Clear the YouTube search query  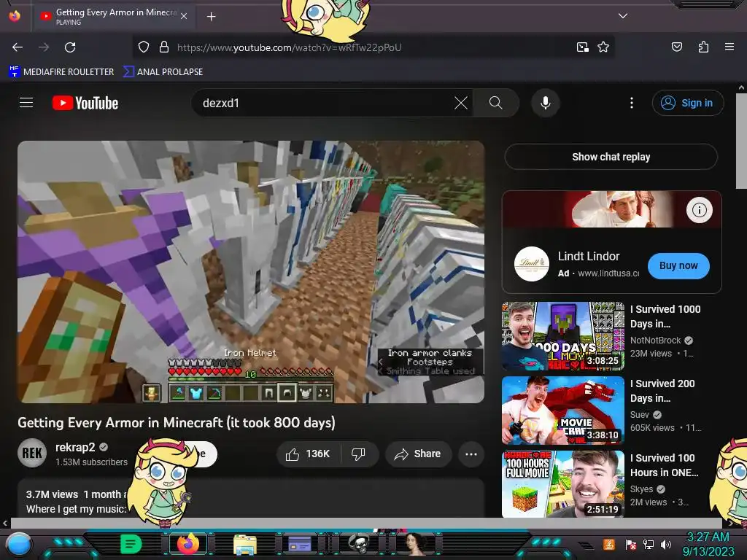(x=461, y=103)
